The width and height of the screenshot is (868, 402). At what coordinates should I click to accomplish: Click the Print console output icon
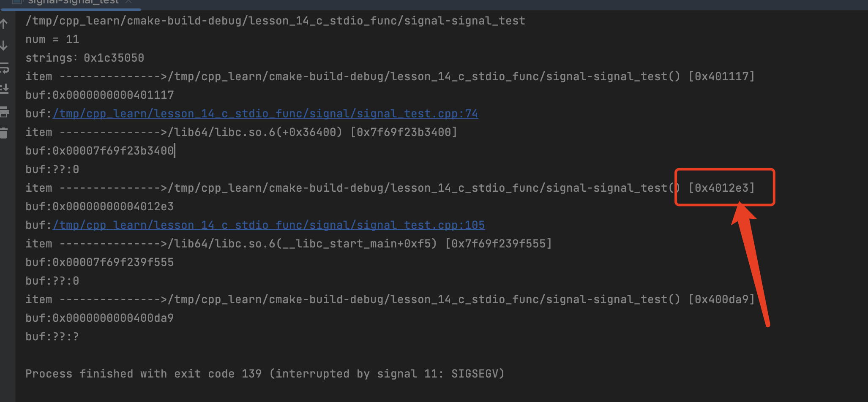tap(5, 112)
